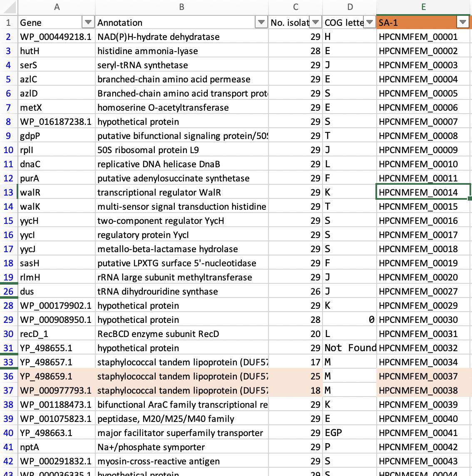
Task: Click 'replicative DNA helicase DnaB' cell
Action: click(182, 164)
